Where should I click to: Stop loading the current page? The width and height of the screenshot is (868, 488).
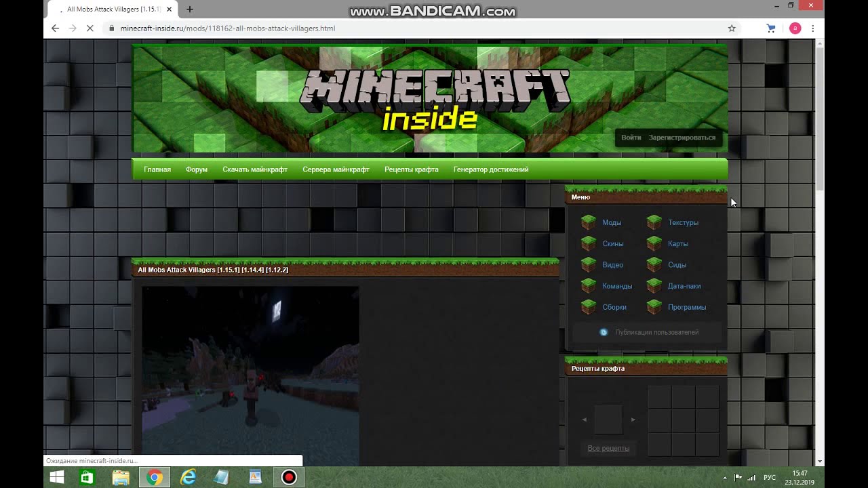[x=90, y=28]
